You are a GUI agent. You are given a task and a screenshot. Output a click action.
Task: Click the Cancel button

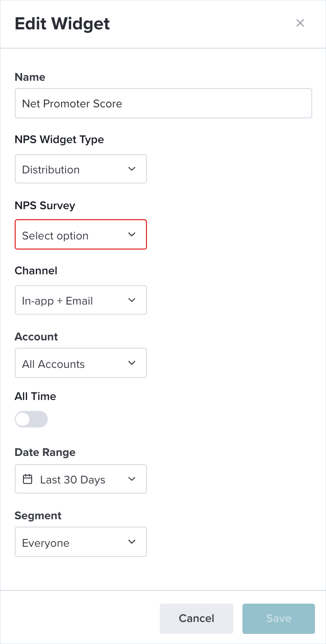click(197, 618)
